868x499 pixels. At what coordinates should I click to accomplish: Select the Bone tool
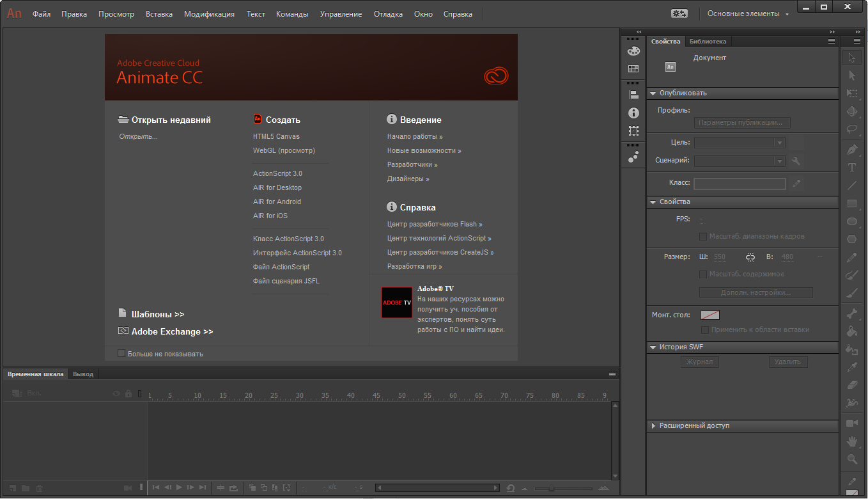click(x=852, y=313)
